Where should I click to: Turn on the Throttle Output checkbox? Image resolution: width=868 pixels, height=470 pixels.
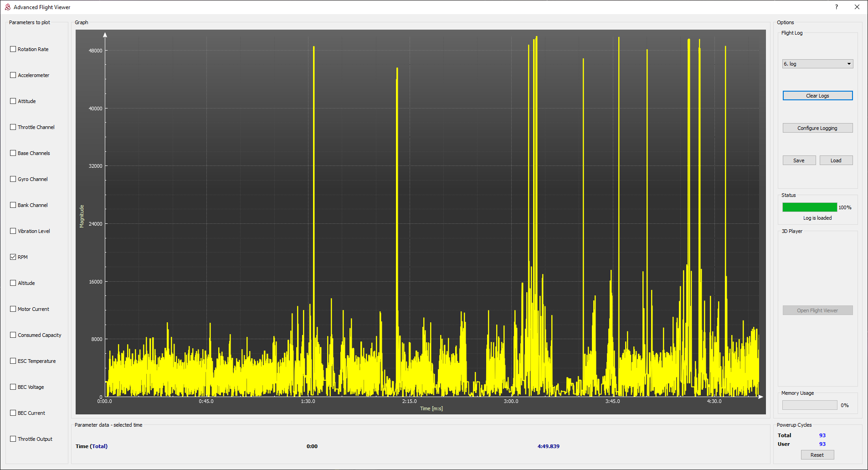pyautogui.click(x=13, y=439)
